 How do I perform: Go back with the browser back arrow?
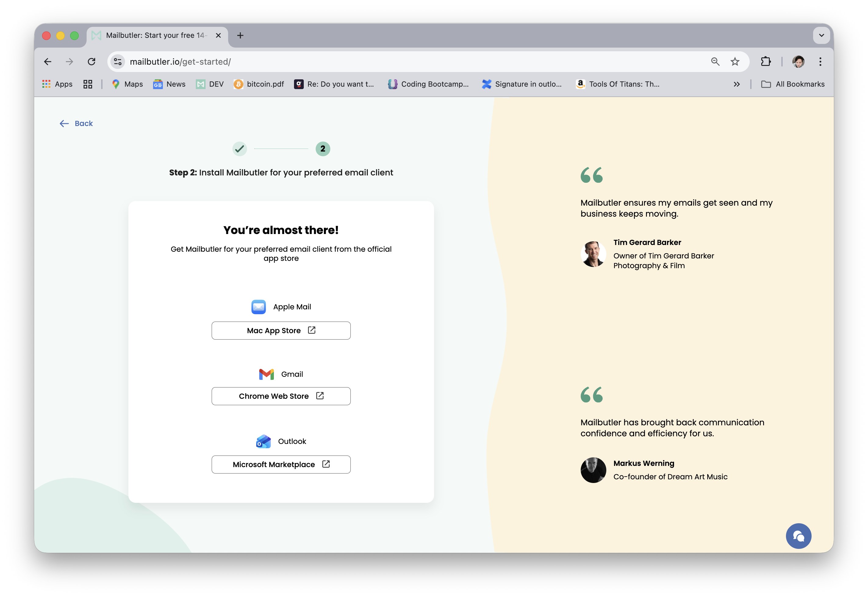click(x=48, y=61)
